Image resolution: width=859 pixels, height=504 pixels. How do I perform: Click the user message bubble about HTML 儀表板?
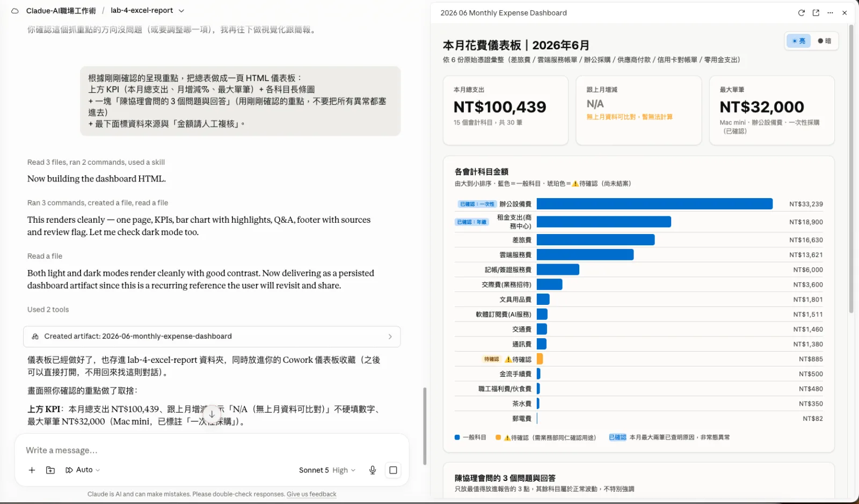pyautogui.click(x=241, y=101)
